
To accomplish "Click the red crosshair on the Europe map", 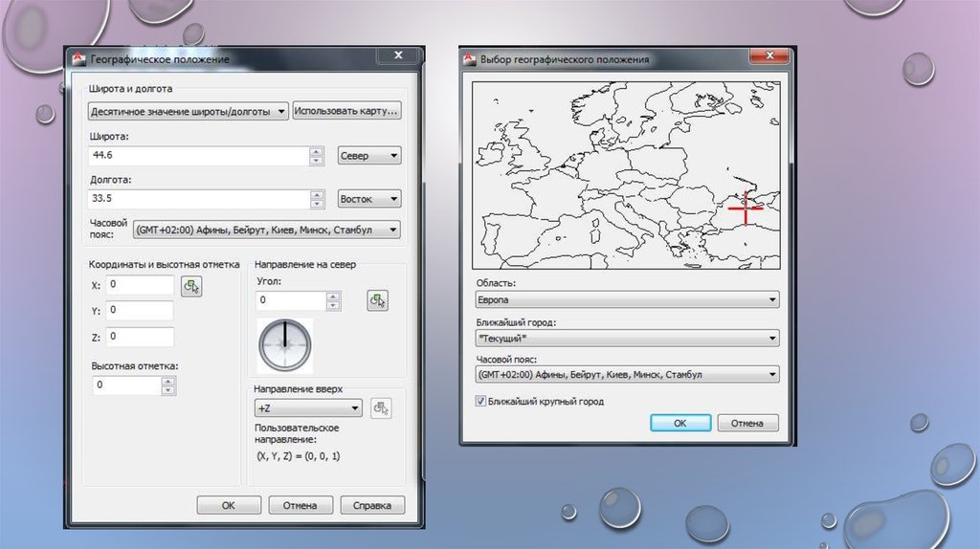I will click(744, 207).
